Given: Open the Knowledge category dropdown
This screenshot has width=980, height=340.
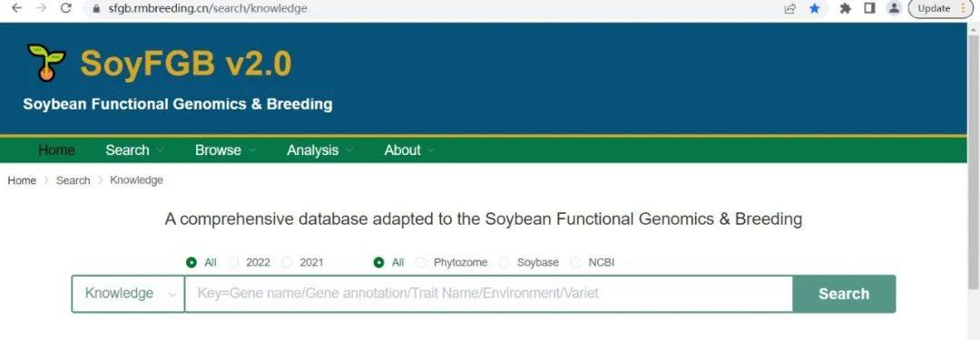Looking at the screenshot, I should click(128, 293).
